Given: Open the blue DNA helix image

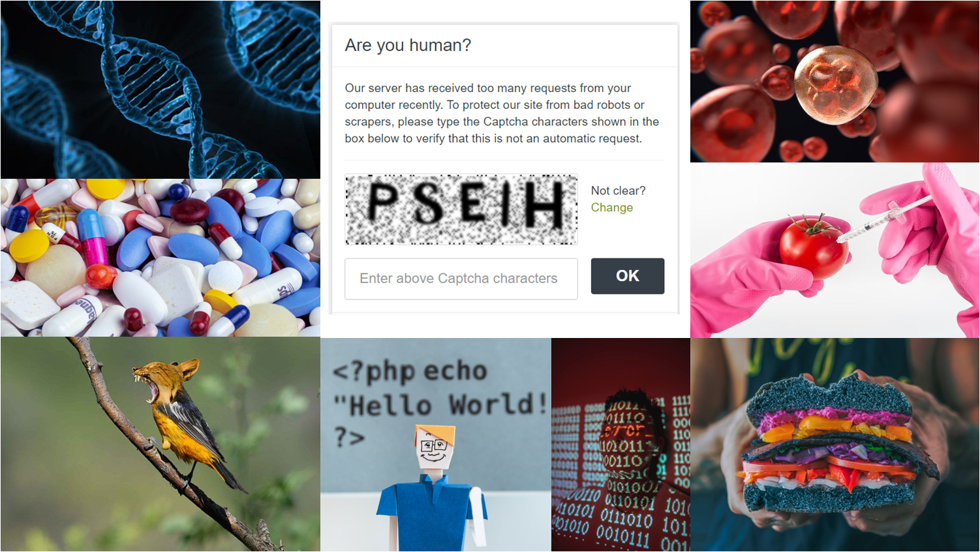Looking at the screenshot, I should (x=160, y=89).
